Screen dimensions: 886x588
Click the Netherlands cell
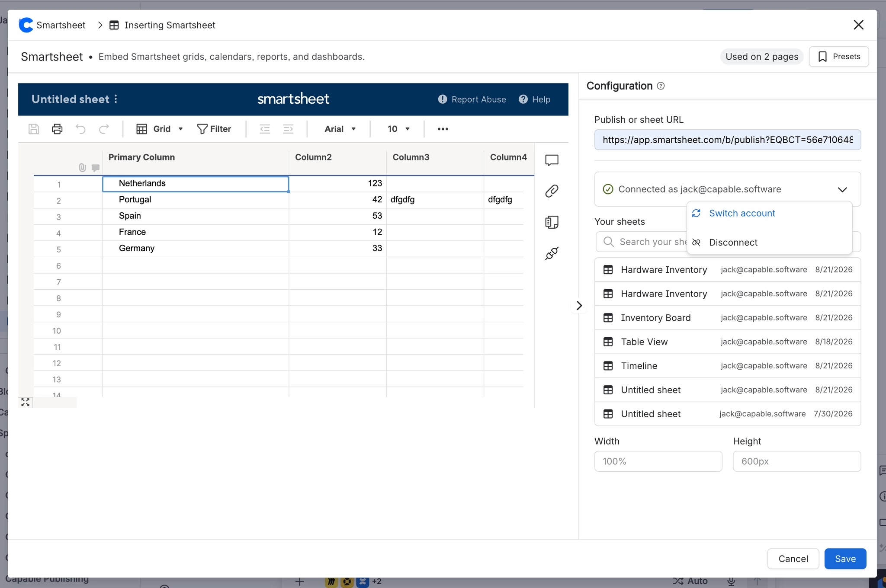pyautogui.click(x=196, y=184)
